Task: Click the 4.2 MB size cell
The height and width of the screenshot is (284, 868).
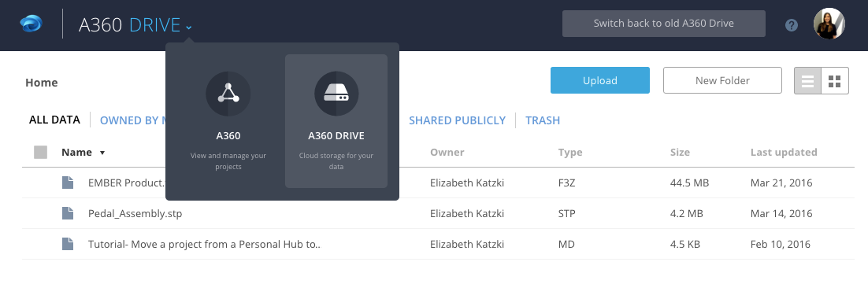Action: tap(686, 213)
